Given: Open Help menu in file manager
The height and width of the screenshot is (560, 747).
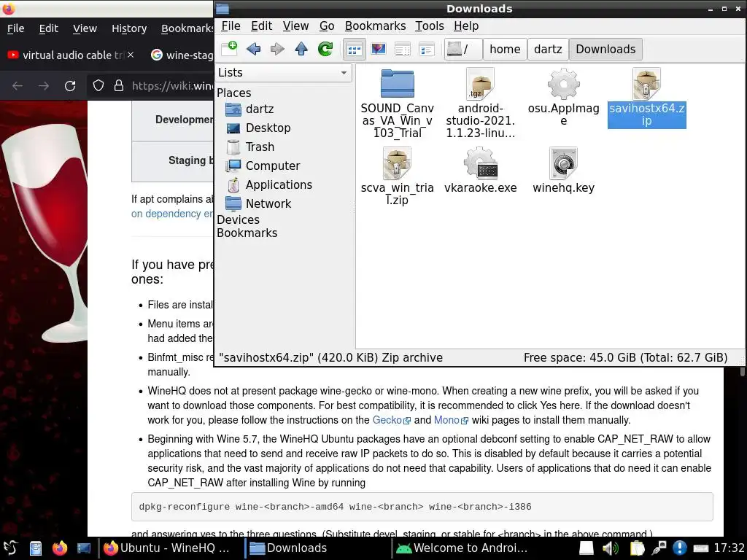Looking at the screenshot, I should (x=466, y=26).
